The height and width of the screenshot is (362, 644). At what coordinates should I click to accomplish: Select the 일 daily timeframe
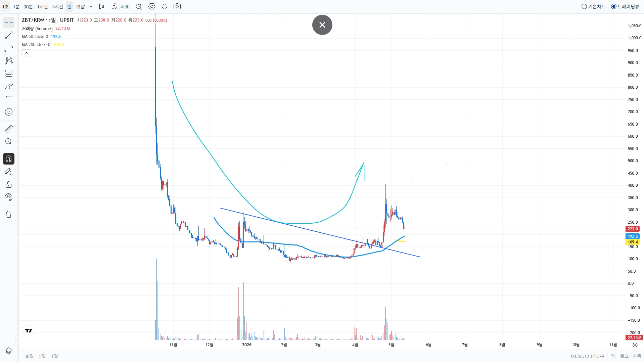click(70, 6)
